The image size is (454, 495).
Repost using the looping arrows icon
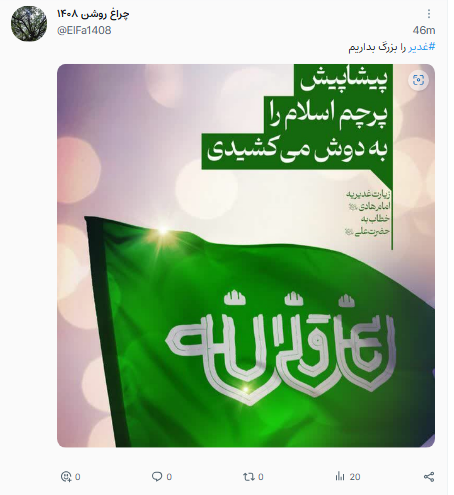(248, 476)
